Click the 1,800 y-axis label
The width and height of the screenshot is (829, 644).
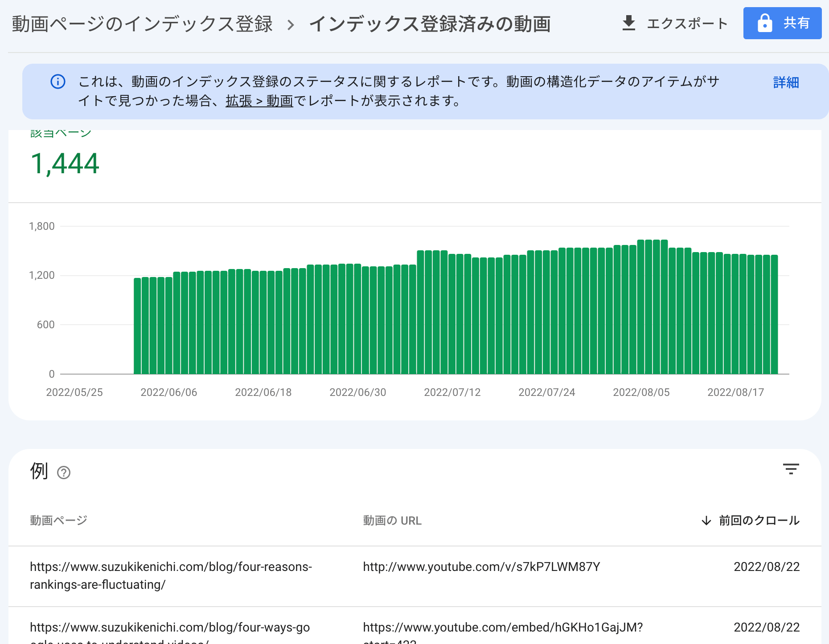click(x=41, y=226)
